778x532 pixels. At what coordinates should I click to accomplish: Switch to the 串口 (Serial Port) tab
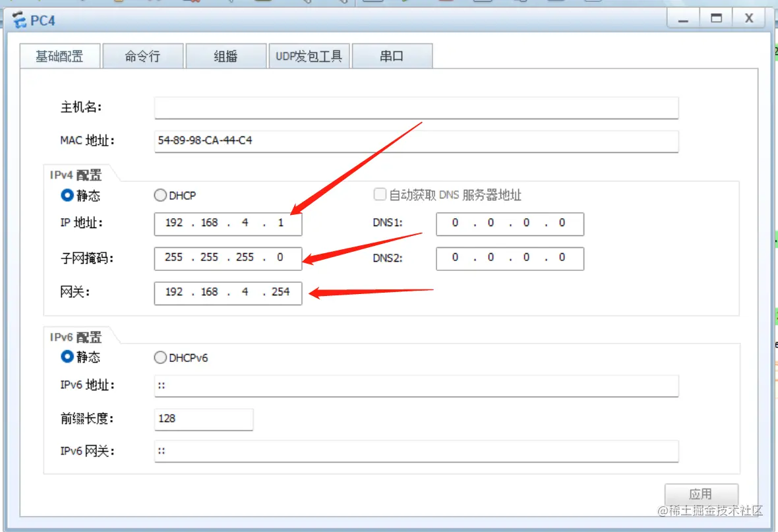(x=393, y=56)
